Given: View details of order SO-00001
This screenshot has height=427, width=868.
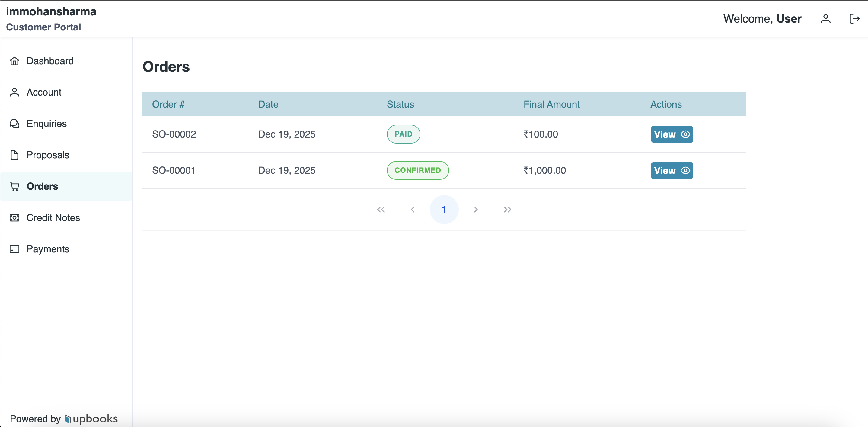Looking at the screenshot, I should tap(672, 170).
